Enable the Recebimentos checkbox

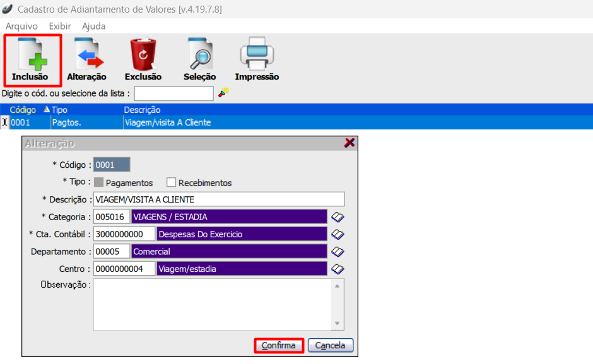click(171, 183)
